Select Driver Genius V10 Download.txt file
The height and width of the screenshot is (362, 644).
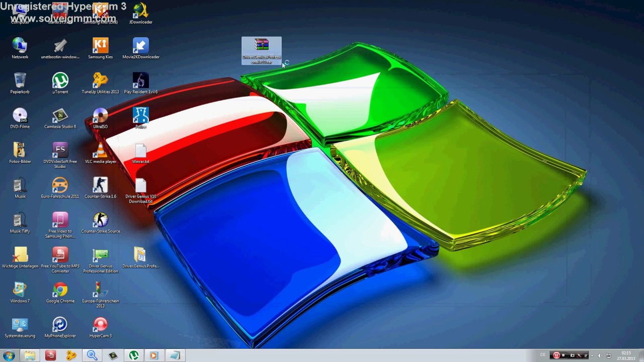(141, 191)
